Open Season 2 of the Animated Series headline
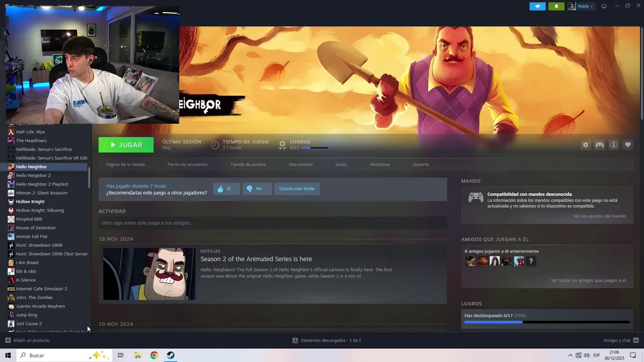 [x=256, y=259]
